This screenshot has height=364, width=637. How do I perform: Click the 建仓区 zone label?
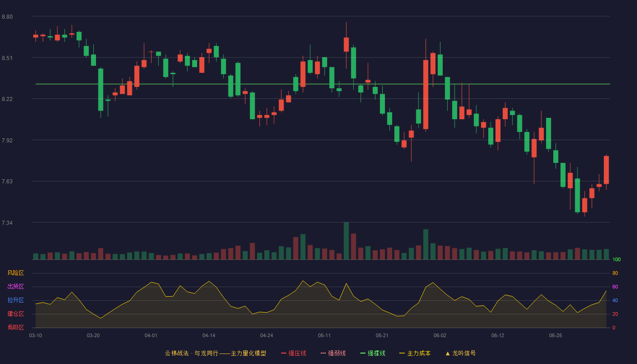coord(15,314)
